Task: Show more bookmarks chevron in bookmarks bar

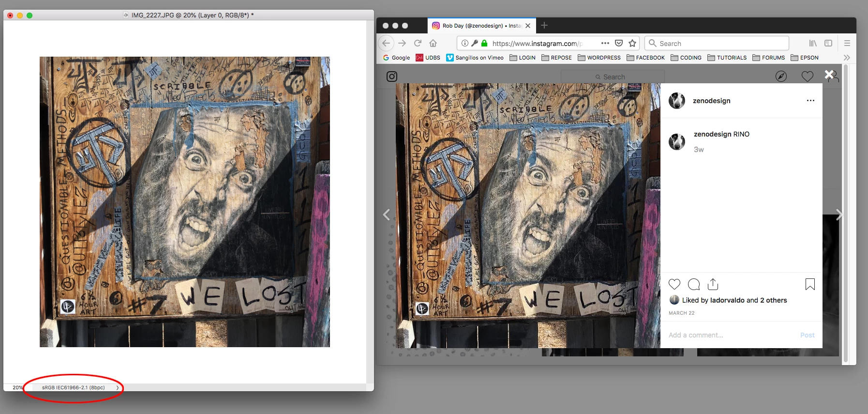Action: [x=847, y=58]
